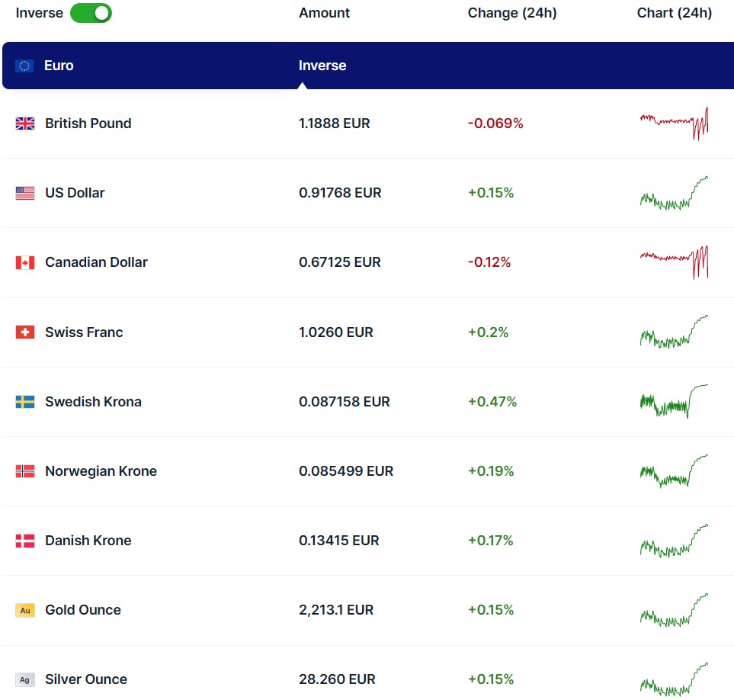Click the Amount column header
The height and width of the screenshot is (700, 734).
[x=324, y=13]
